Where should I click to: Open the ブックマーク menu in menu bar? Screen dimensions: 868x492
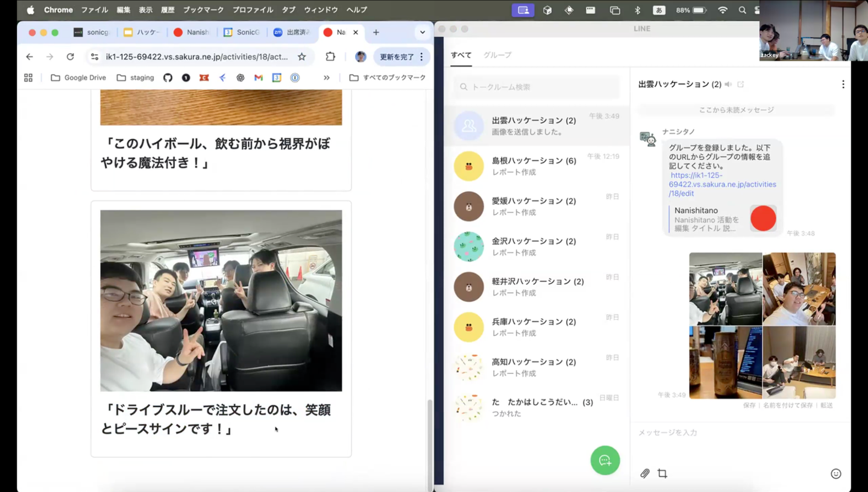pos(203,10)
